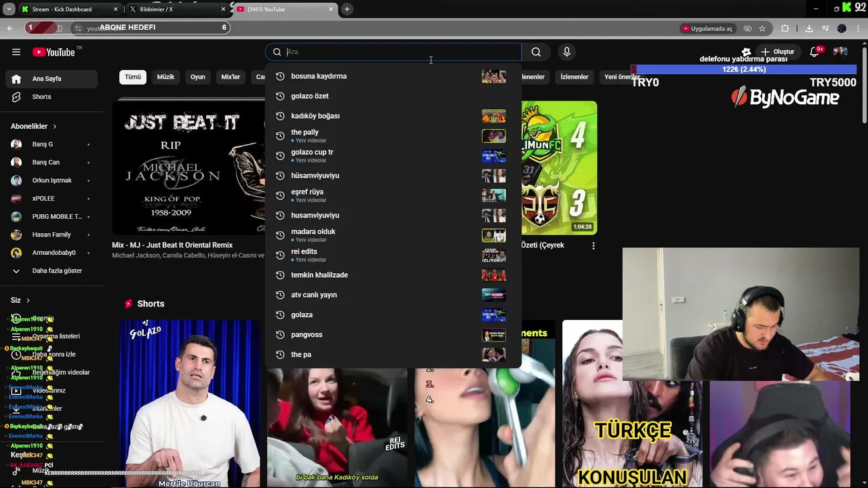Go back with the browser back arrow
The height and width of the screenshot is (488, 868).
(x=9, y=28)
